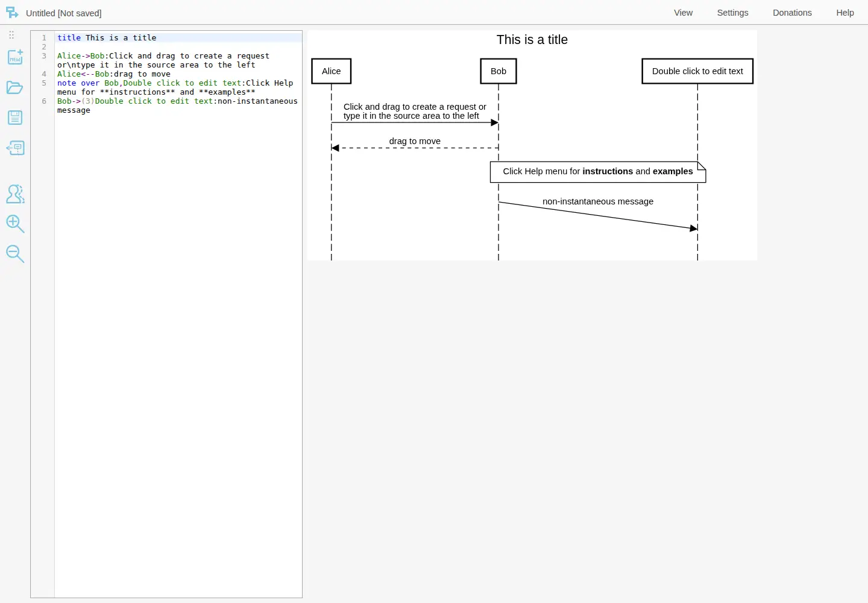Zoom out of the diagram
This screenshot has height=603, width=868.
coord(15,254)
